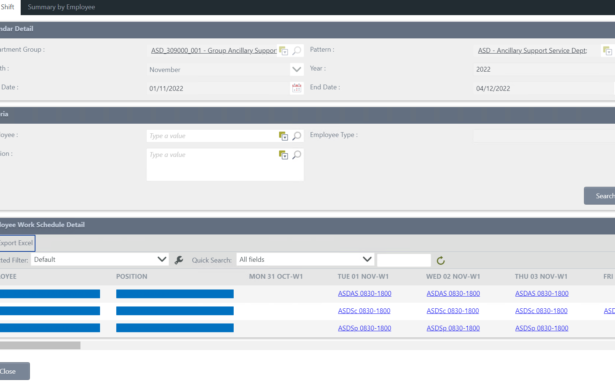This screenshot has height=384, width=615.
Task: Open Department Group lookup list icon
Action: pyautogui.click(x=284, y=51)
